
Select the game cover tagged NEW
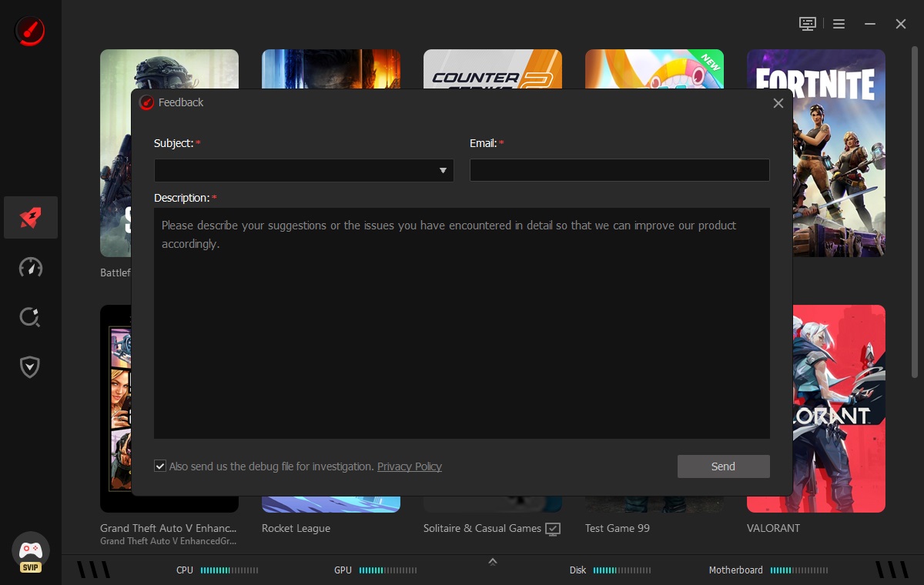pos(654,69)
